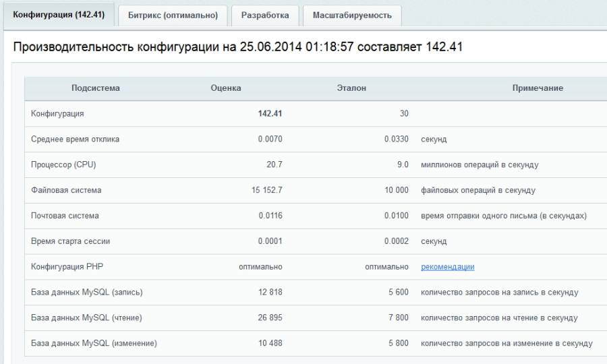This screenshot has height=364, width=607.
Task: Select the Конфигурация PHP row label
Action: click(67, 267)
